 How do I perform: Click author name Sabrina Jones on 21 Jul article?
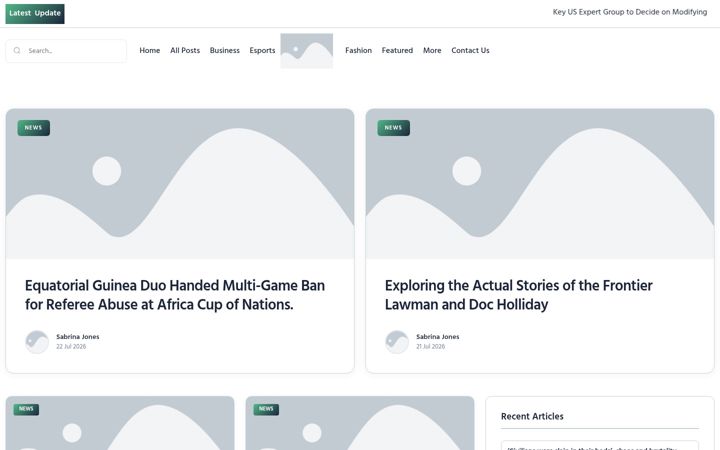[438, 337]
